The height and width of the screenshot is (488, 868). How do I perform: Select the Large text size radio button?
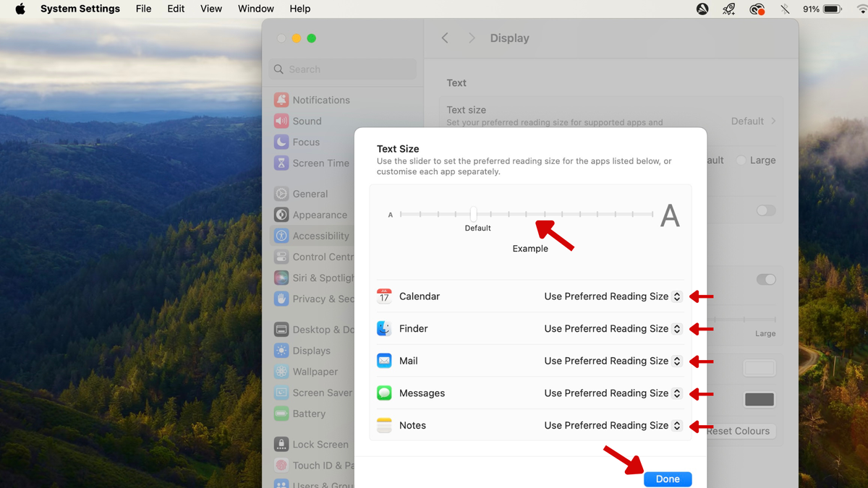pos(741,160)
